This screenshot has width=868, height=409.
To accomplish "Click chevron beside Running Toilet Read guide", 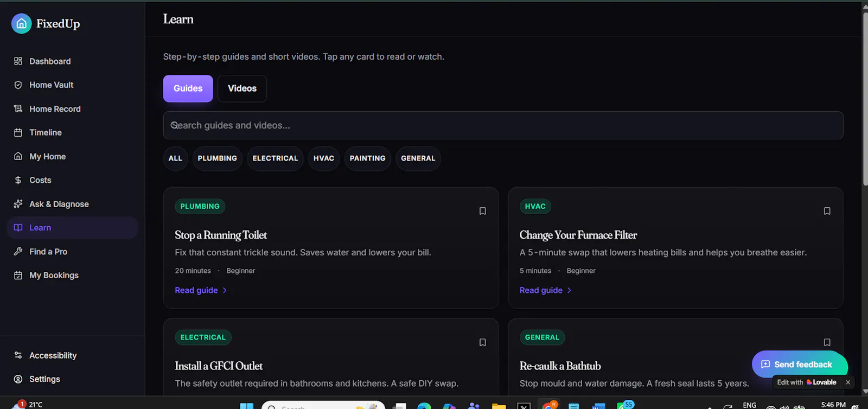I will (225, 290).
